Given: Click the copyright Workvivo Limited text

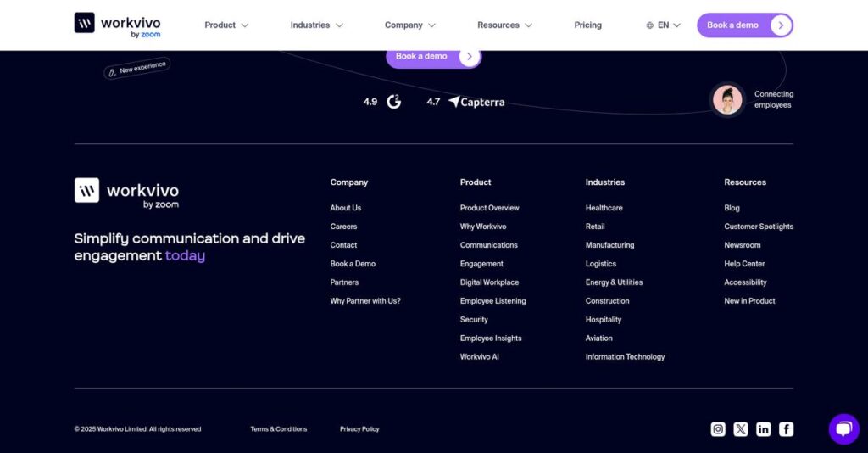Looking at the screenshot, I should 138,429.
